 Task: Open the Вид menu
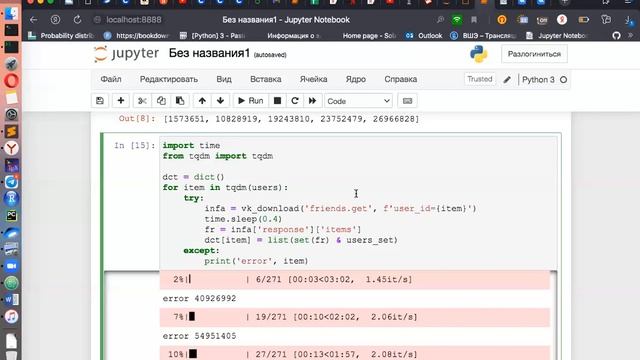pos(224,79)
